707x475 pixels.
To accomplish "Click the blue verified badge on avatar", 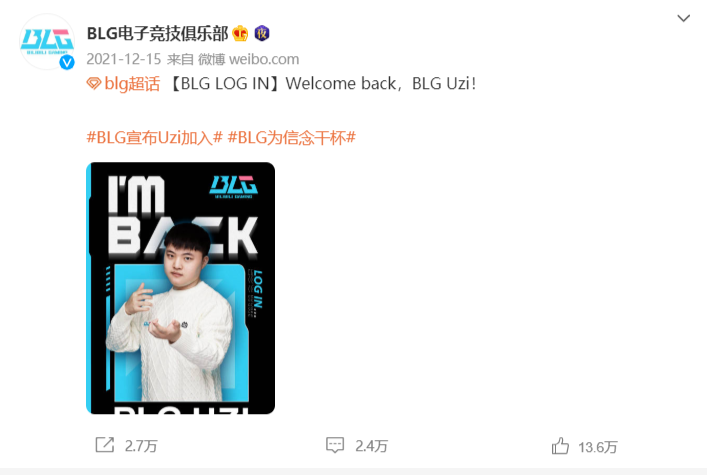I will coord(67,62).
